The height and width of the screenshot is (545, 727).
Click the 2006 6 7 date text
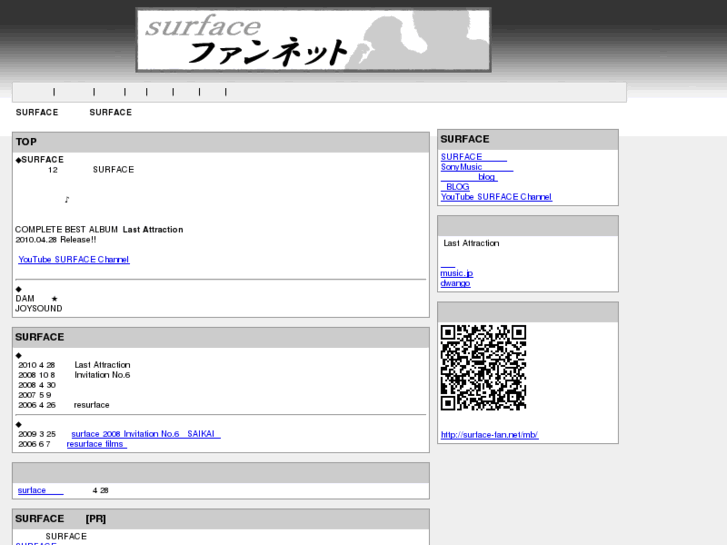tap(34, 444)
